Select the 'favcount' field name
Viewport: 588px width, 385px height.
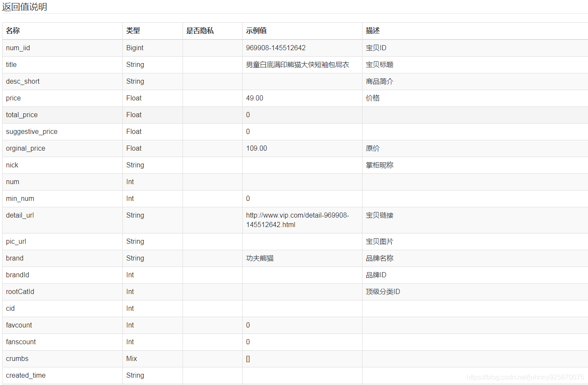point(19,325)
